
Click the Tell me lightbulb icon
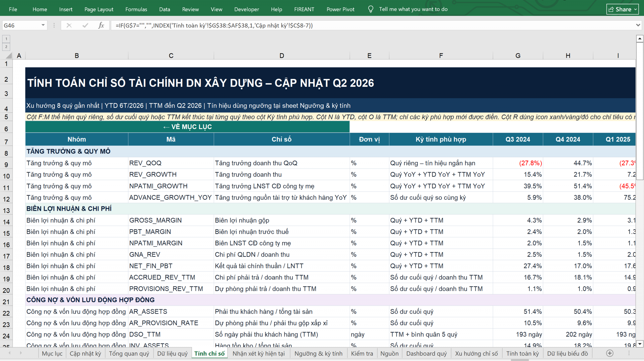[x=371, y=9]
